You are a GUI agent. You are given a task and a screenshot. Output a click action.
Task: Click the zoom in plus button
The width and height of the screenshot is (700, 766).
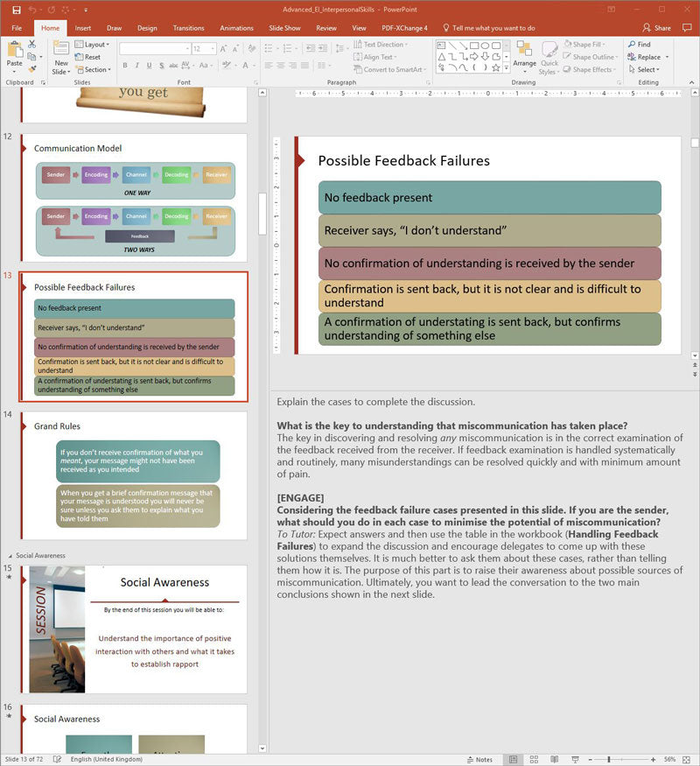[x=653, y=760]
